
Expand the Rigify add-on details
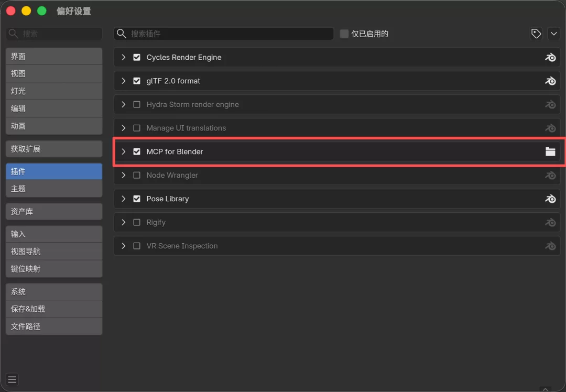click(124, 222)
